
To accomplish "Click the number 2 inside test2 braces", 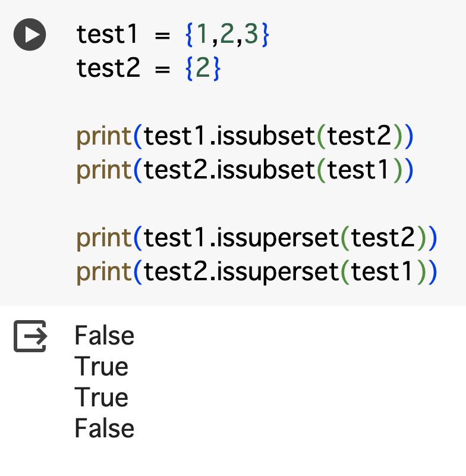I will 203,68.
